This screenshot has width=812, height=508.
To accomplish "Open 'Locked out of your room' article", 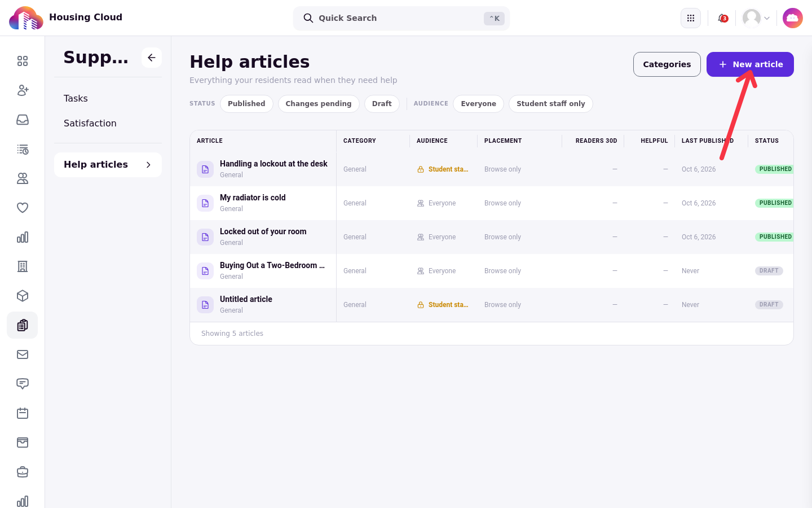I will pos(263,231).
